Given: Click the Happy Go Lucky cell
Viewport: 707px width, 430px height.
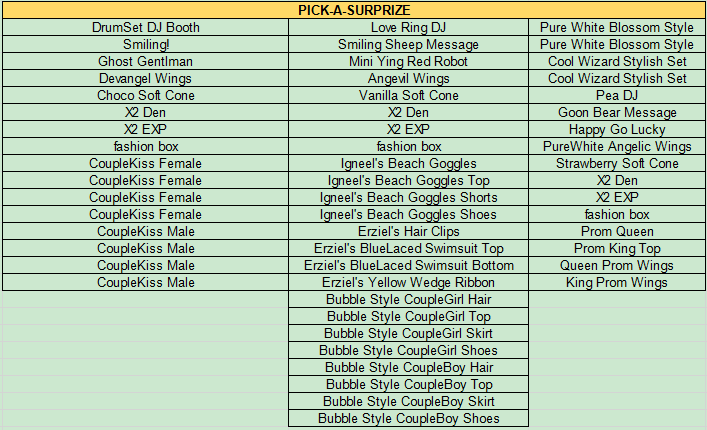Looking at the screenshot, I should coord(617,129).
